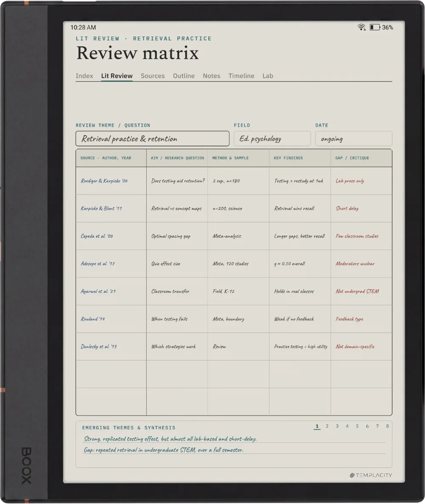
Task: Tap the synthesis line starting 'Gap: repeated retrieval'
Action: coord(163,450)
